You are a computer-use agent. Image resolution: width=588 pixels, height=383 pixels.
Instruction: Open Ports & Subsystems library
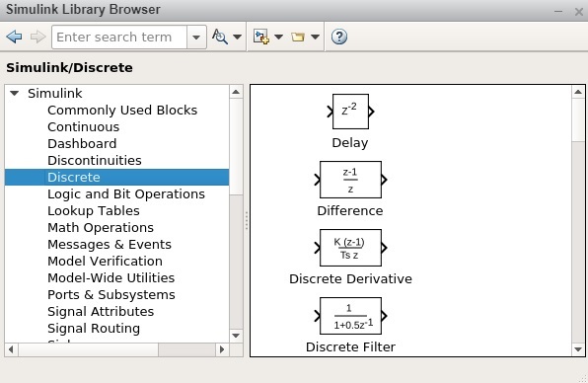pyautogui.click(x=111, y=294)
